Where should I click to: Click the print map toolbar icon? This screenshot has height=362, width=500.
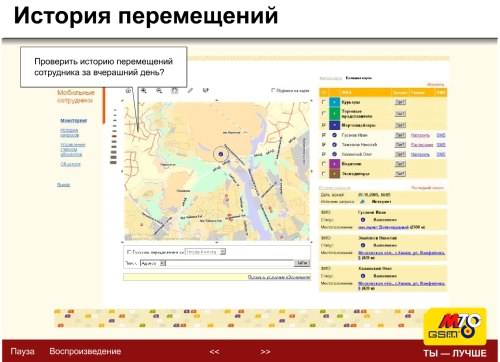(174, 90)
